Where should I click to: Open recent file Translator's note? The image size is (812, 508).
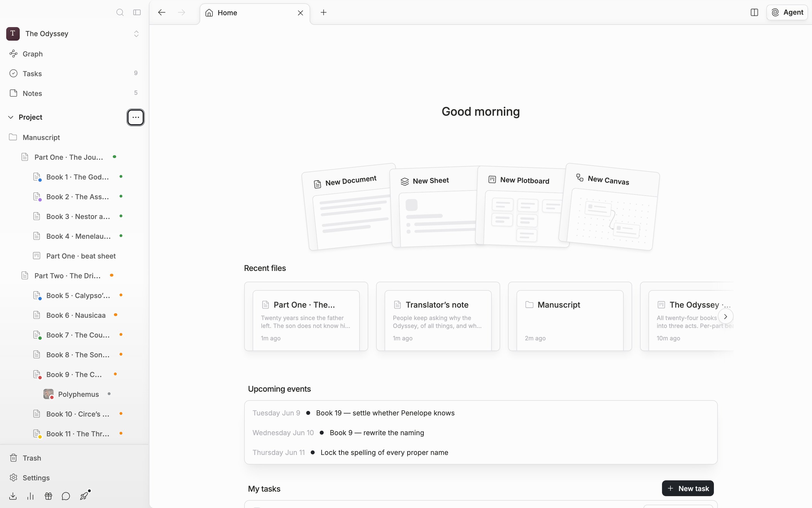point(438,316)
